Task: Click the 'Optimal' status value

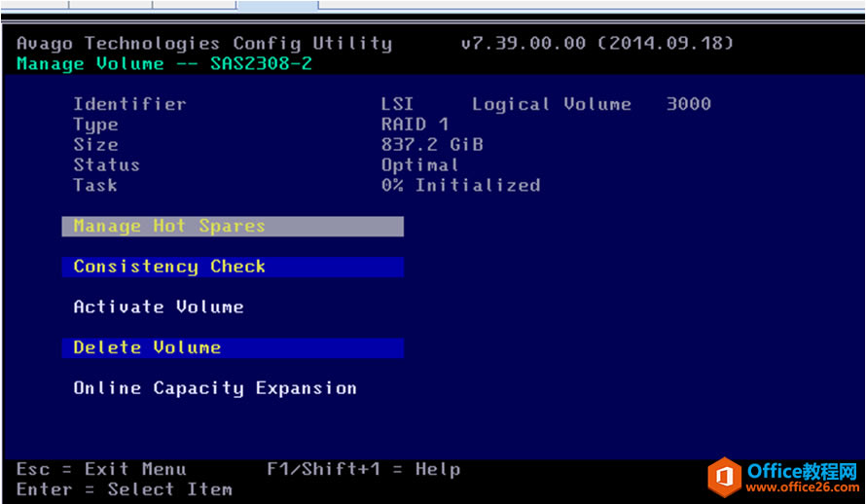Action: (419, 165)
